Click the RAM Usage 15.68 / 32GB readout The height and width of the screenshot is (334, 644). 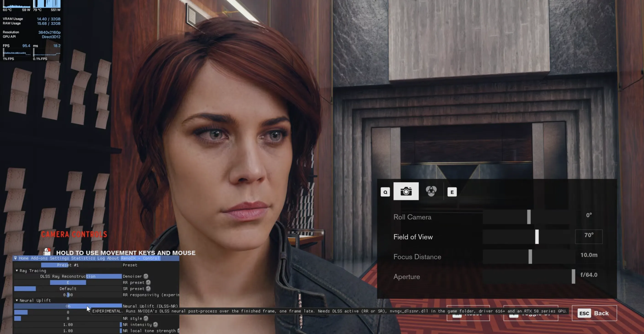(x=32, y=23)
